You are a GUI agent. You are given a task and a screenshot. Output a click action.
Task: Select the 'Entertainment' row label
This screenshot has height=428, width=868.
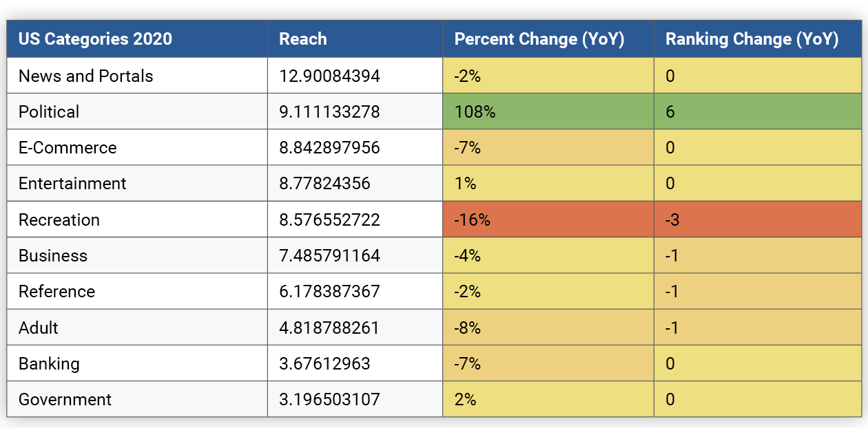(x=72, y=184)
